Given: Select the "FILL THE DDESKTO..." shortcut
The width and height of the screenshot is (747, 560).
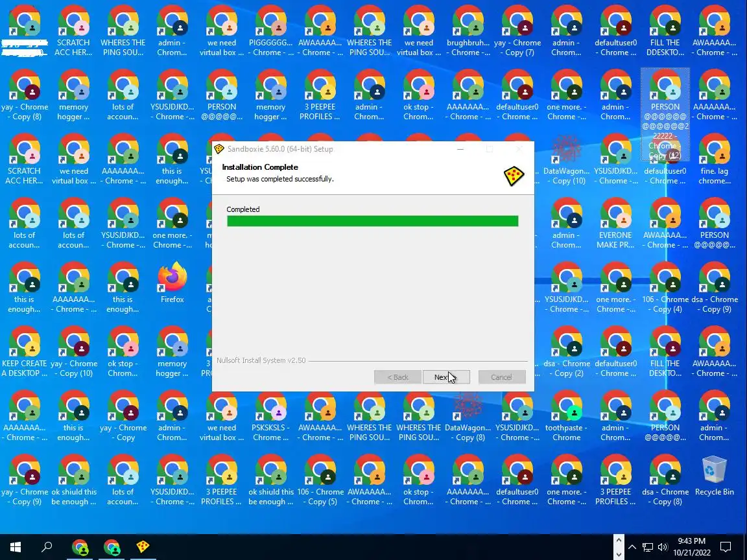Looking at the screenshot, I should tap(665, 31).
